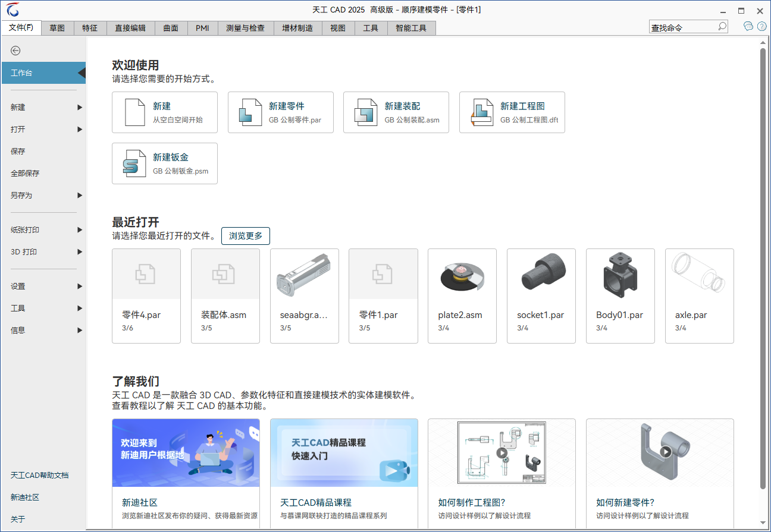This screenshot has height=532, width=771.
Task: Open recent file plate2.asm
Action: tap(462, 296)
